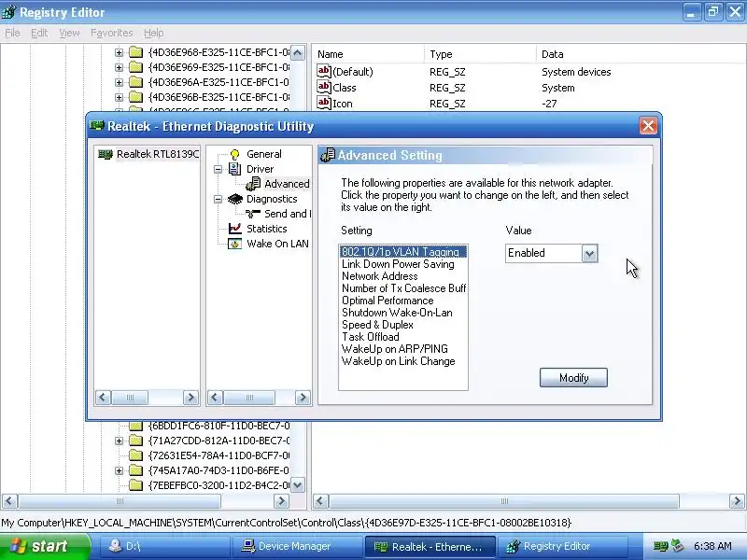Click the adapter list scroll right arrow

click(x=190, y=398)
